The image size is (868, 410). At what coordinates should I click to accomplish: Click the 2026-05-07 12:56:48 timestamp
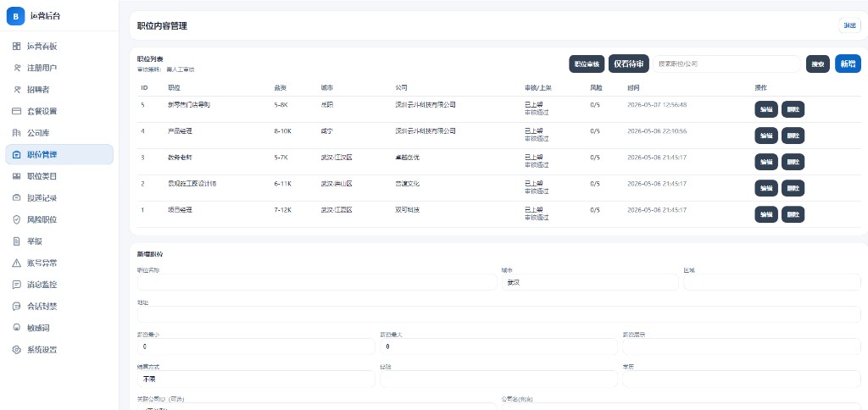point(657,104)
